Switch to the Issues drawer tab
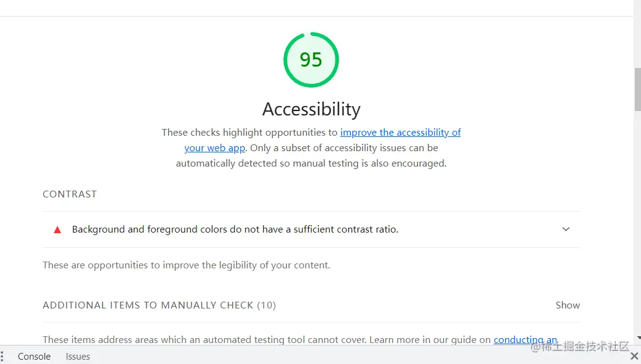Screen dimensions: 641x364 tap(78, 356)
